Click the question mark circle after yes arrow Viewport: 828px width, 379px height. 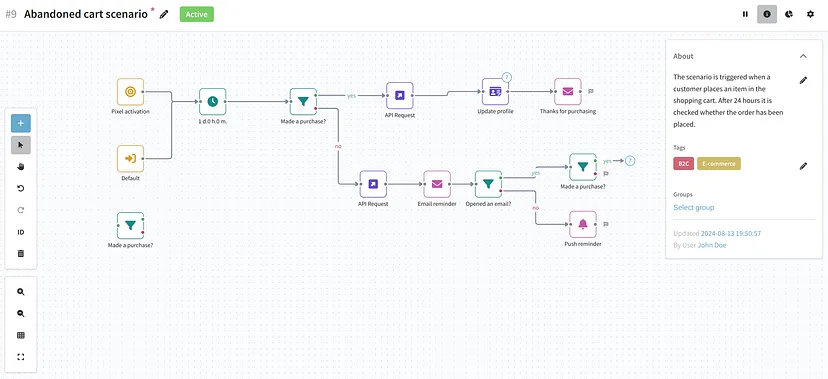tap(630, 161)
